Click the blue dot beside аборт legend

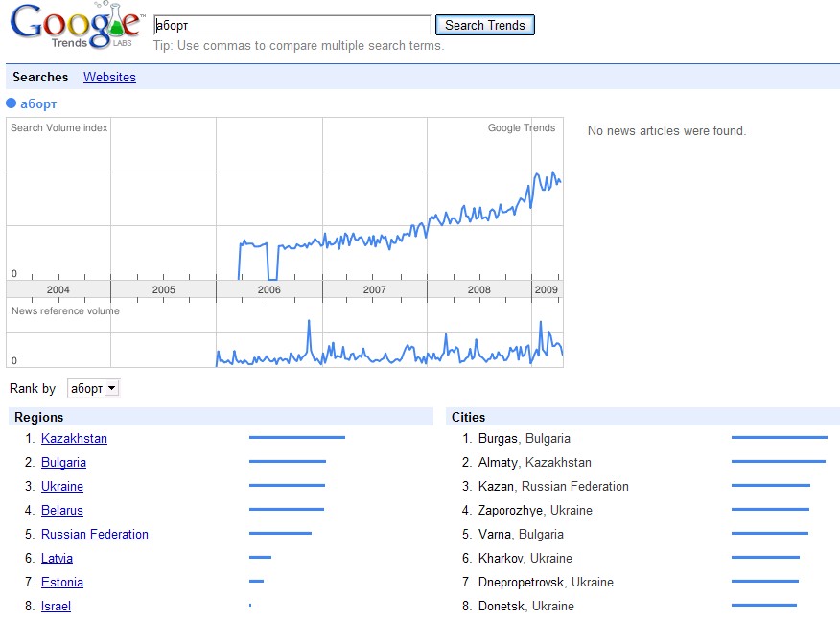click(12, 103)
